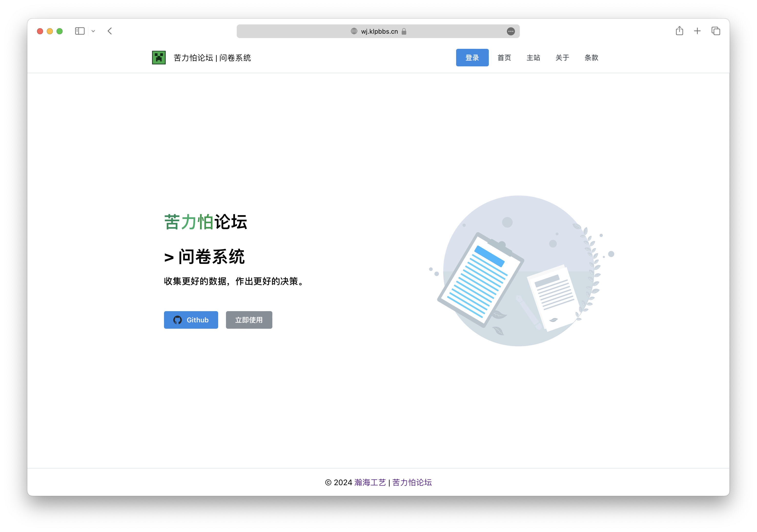Open the sidebar dropdown chevron

[93, 31]
